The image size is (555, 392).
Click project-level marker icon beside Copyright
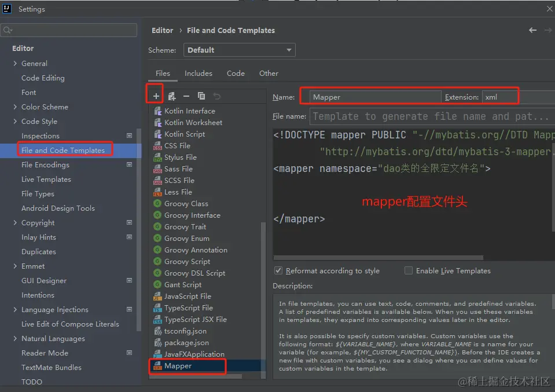129,222
